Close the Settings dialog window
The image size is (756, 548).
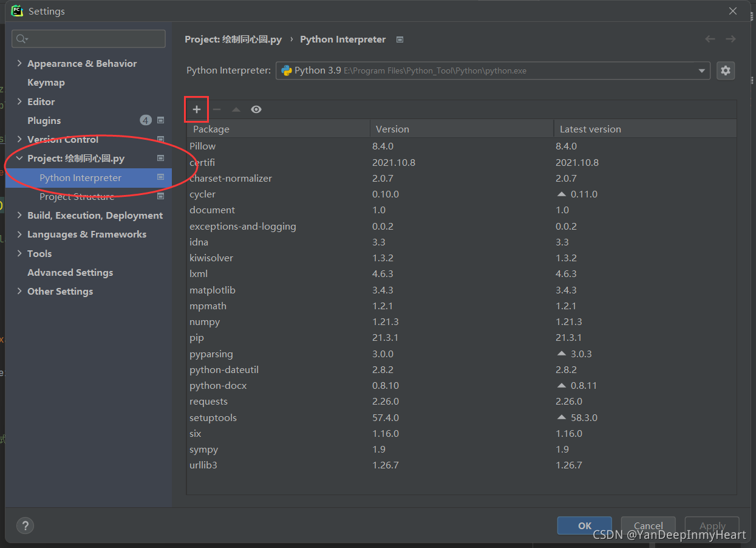point(734,11)
